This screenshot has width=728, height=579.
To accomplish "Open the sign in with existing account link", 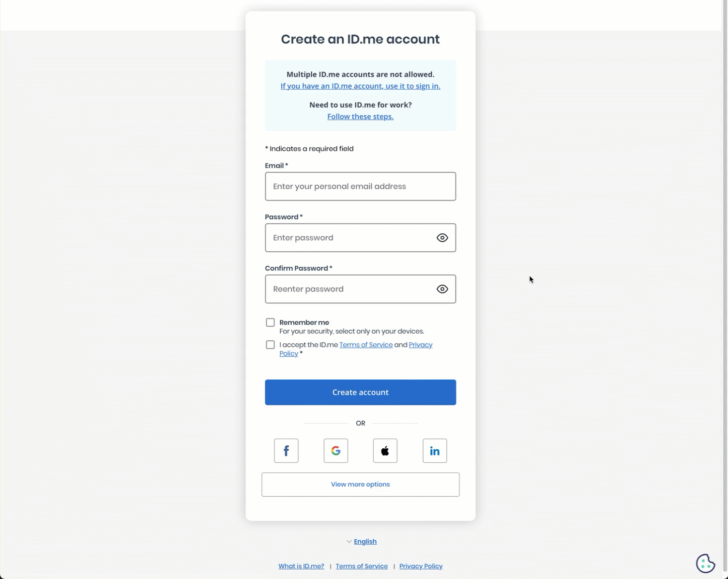I will coord(360,86).
